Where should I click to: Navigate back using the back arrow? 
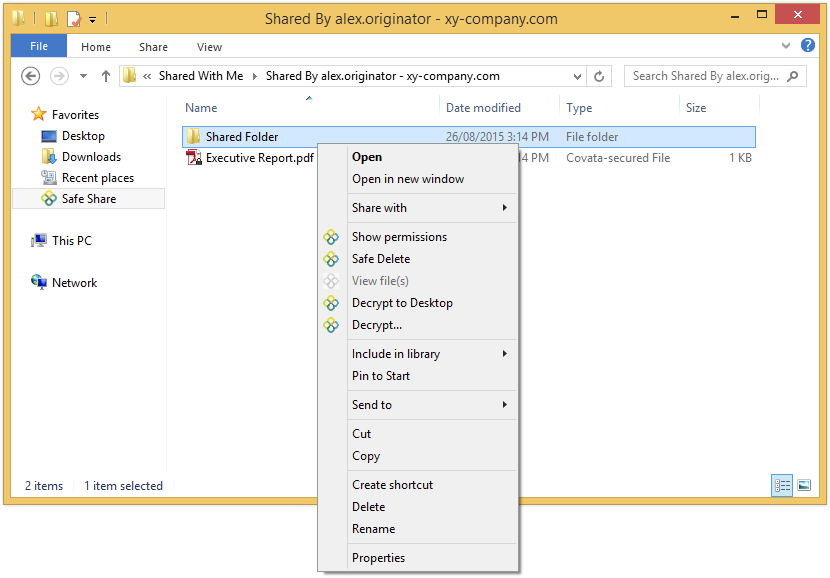tap(30, 75)
